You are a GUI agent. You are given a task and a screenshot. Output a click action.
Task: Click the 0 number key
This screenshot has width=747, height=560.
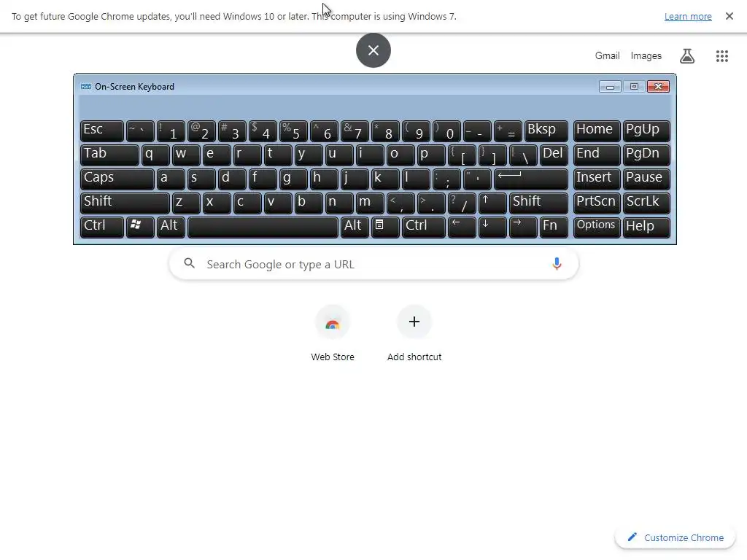pyautogui.click(x=446, y=131)
